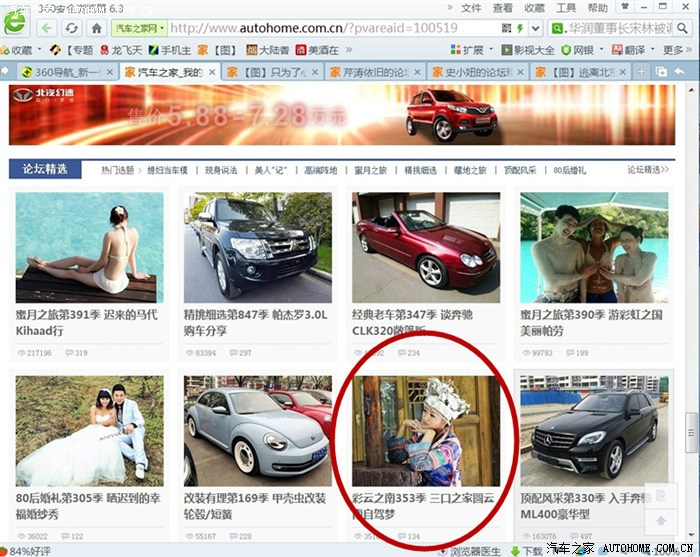Click the refresh page button
The height and width of the screenshot is (557, 700).
[x=72, y=28]
